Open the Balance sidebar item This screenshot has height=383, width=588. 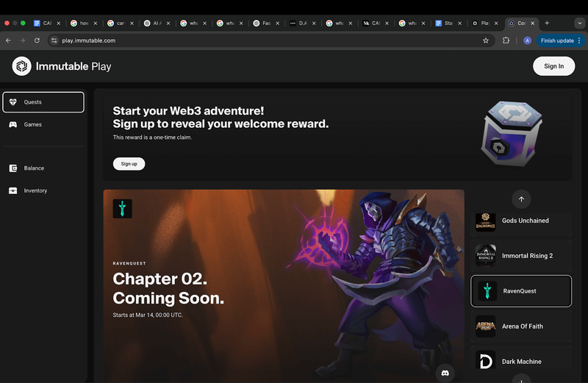pos(43,168)
